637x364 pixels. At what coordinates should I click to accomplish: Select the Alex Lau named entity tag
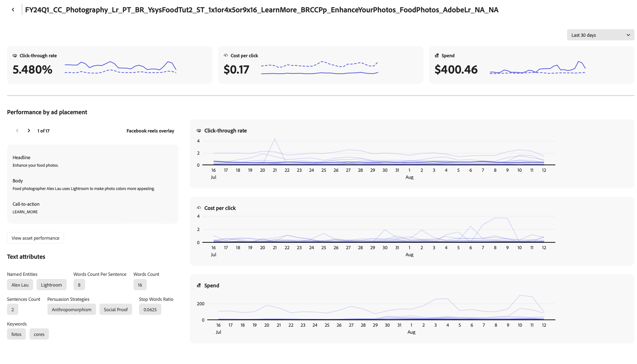click(20, 285)
